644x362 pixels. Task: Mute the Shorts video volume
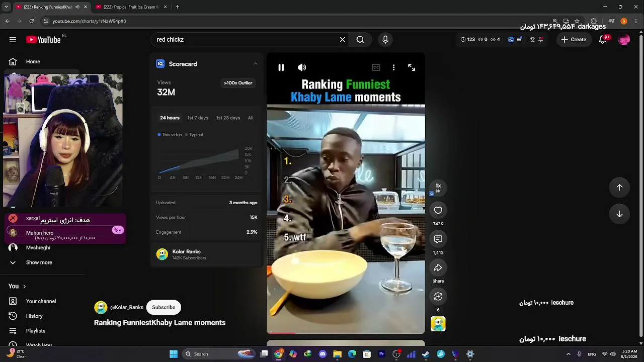pyautogui.click(x=302, y=67)
